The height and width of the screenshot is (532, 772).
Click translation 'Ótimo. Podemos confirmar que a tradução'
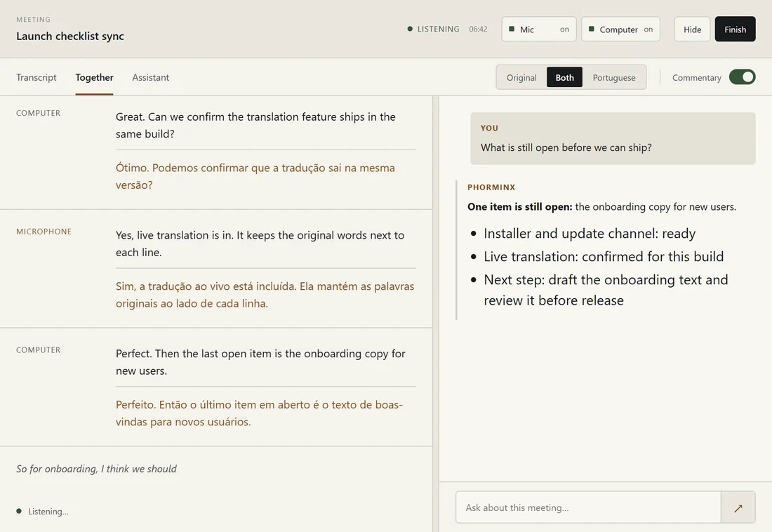[255, 176]
